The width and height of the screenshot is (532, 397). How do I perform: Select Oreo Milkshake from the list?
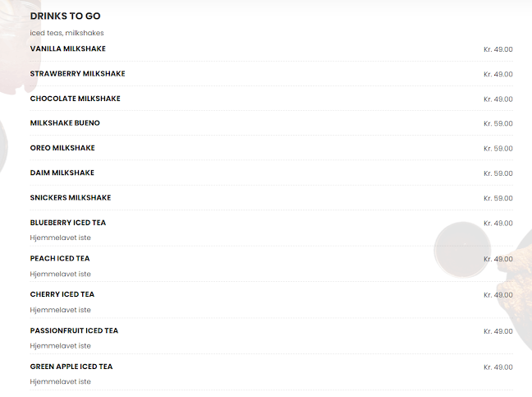point(62,148)
